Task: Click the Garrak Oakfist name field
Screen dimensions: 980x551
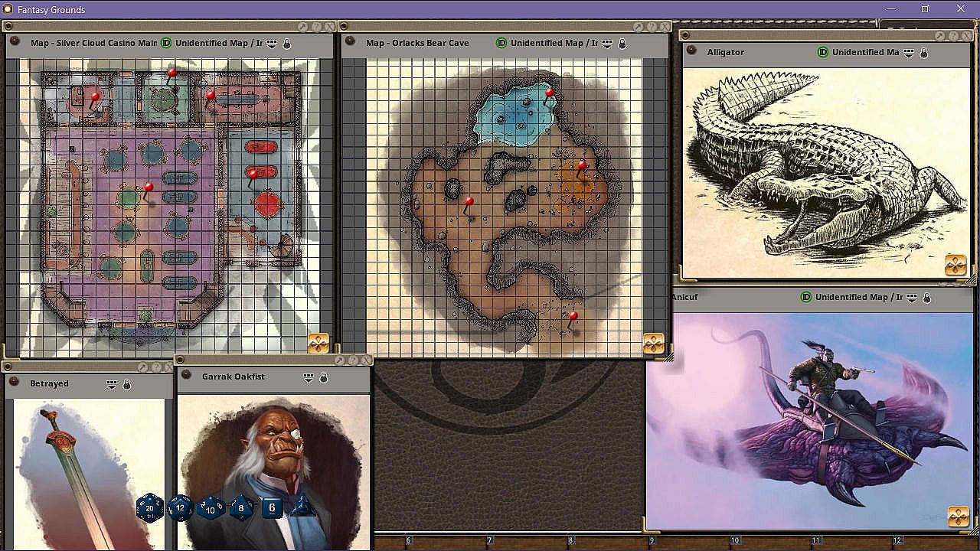Action: click(x=234, y=377)
